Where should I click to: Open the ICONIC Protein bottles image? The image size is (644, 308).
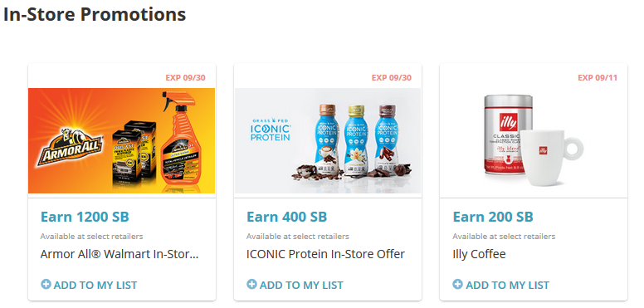[x=328, y=141]
